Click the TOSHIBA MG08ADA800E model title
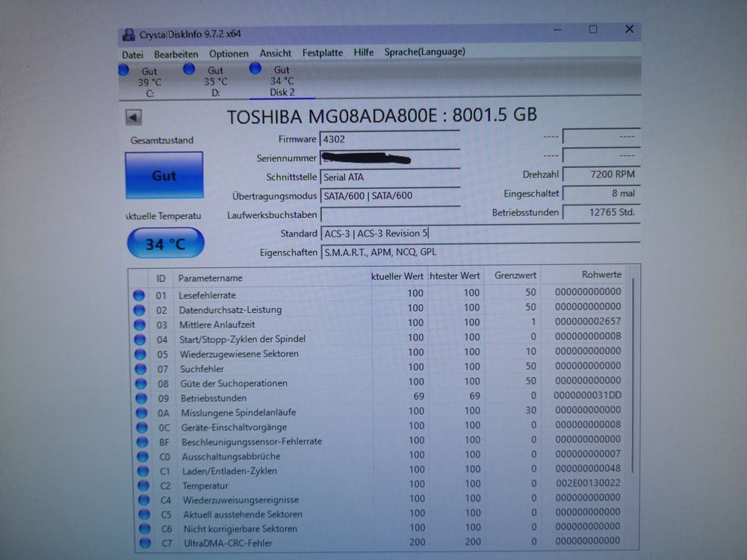The width and height of the screenshot is (747, 560). (x=382, y=116)
